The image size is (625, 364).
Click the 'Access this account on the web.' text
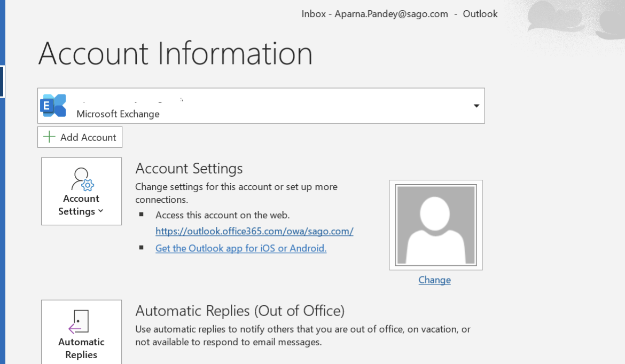click(x=222, y=215)
